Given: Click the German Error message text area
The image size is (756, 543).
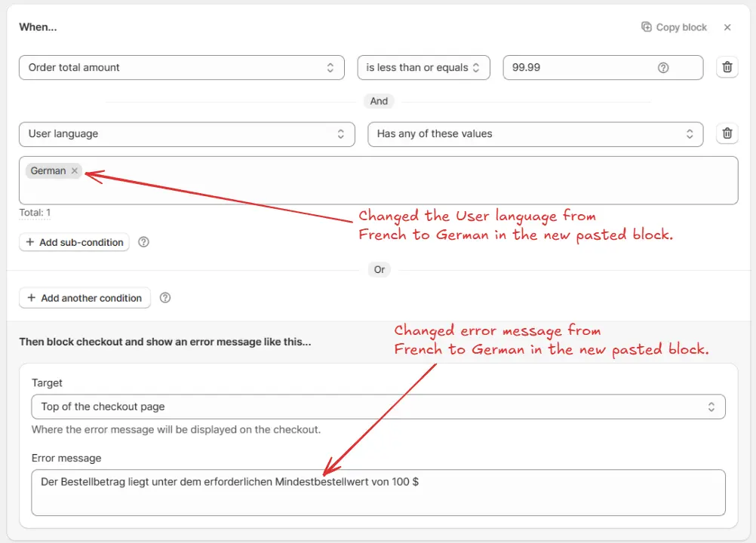Looking at the screenshot, I should click(378, 492).
